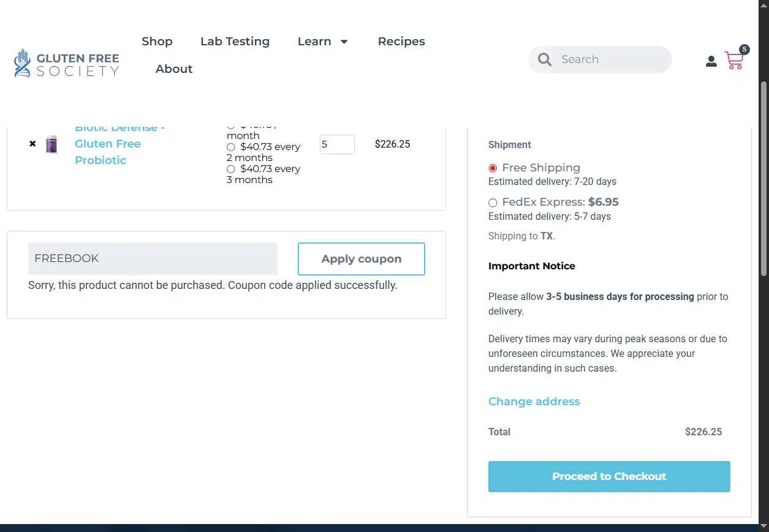The height and width of the screenshot is (532, 769).
Task: Click the Apply coupon button
Action: pyautogui.click(x=362, y=259)
